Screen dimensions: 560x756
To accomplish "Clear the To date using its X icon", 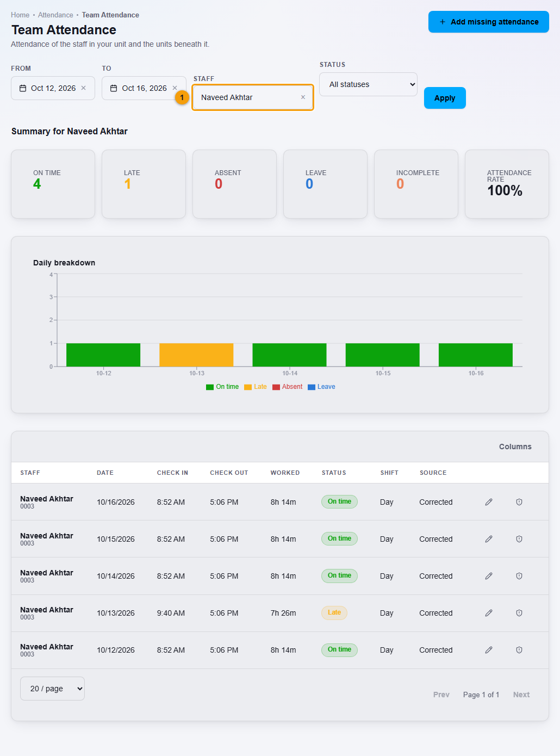I will (x=175, y=88).
